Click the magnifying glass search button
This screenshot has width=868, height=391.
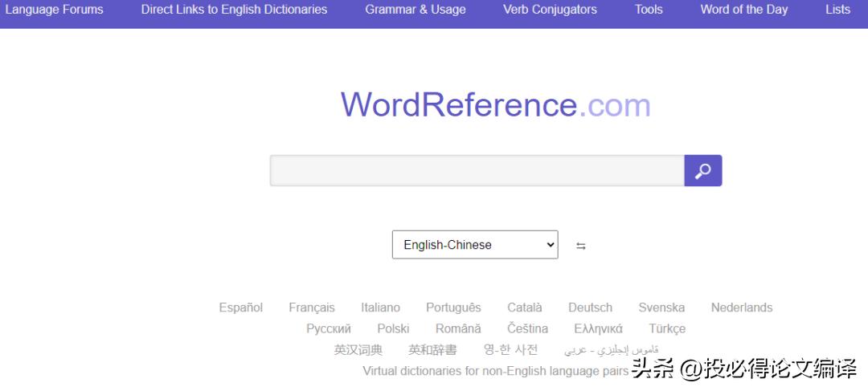(x=703, y=170)
